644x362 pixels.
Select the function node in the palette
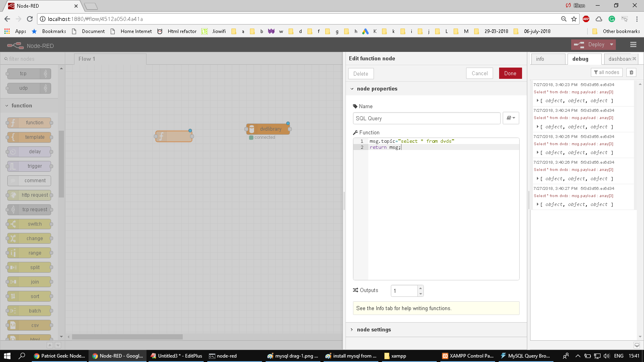[29, 123]
